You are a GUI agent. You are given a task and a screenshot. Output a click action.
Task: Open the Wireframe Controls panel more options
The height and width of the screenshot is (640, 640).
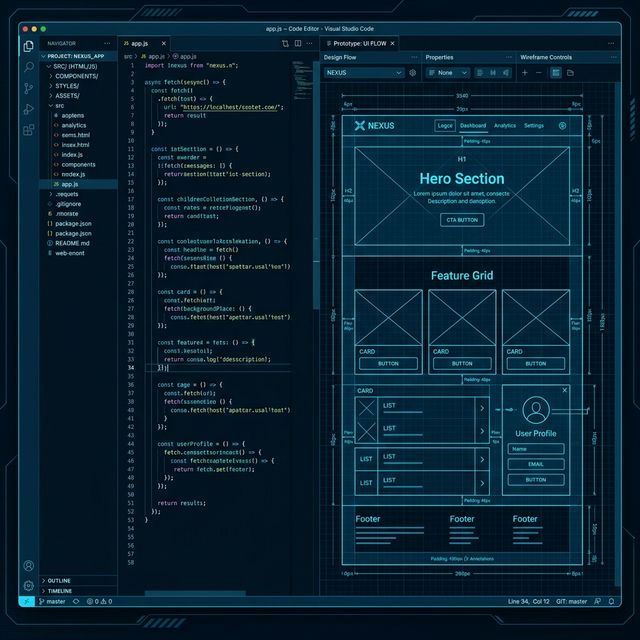(613, 57)
